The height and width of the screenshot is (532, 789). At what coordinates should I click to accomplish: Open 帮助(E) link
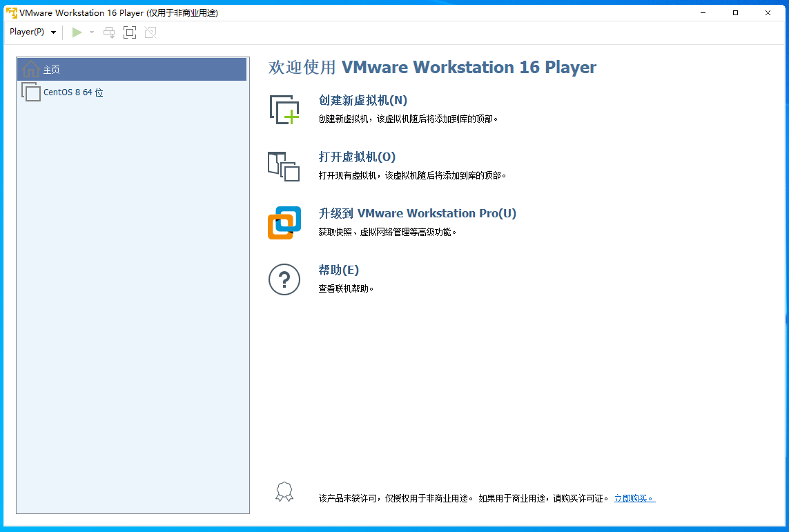(339, 270)
